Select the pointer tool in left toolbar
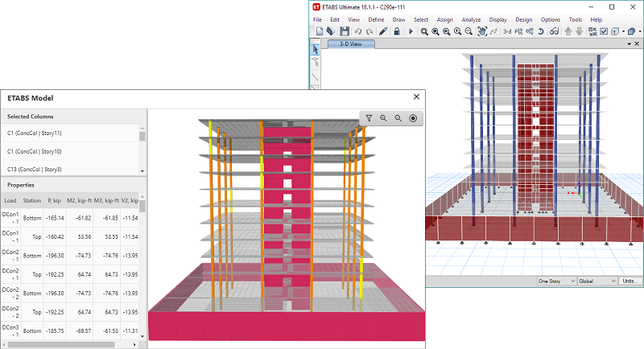Viewport: 644px width, 349px height. [x=315, y=50]
